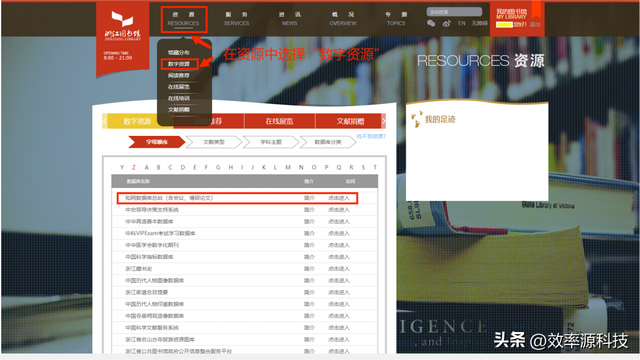
Task: Click the 中华医学会数字化期刊 row name
Action: (152, 245)
